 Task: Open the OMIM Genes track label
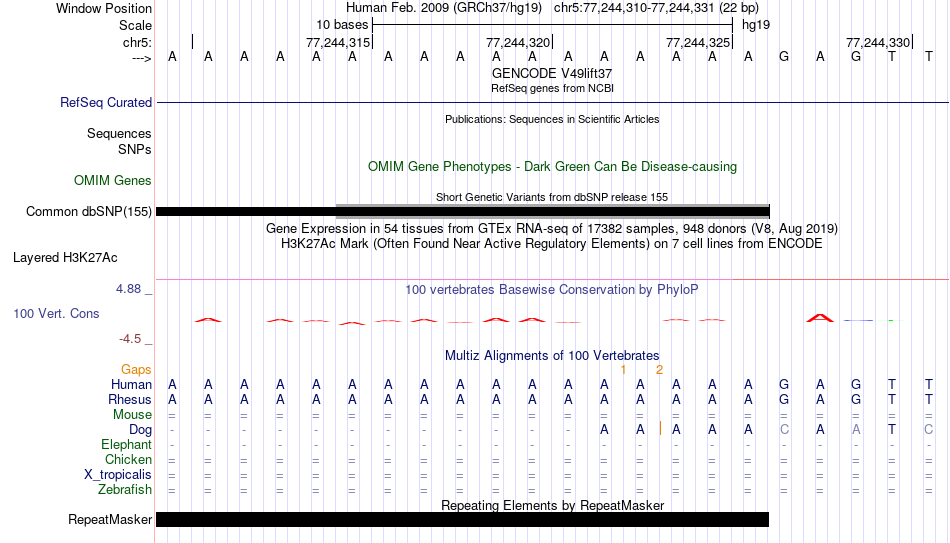pyautogui.click(x=112, y=181)
